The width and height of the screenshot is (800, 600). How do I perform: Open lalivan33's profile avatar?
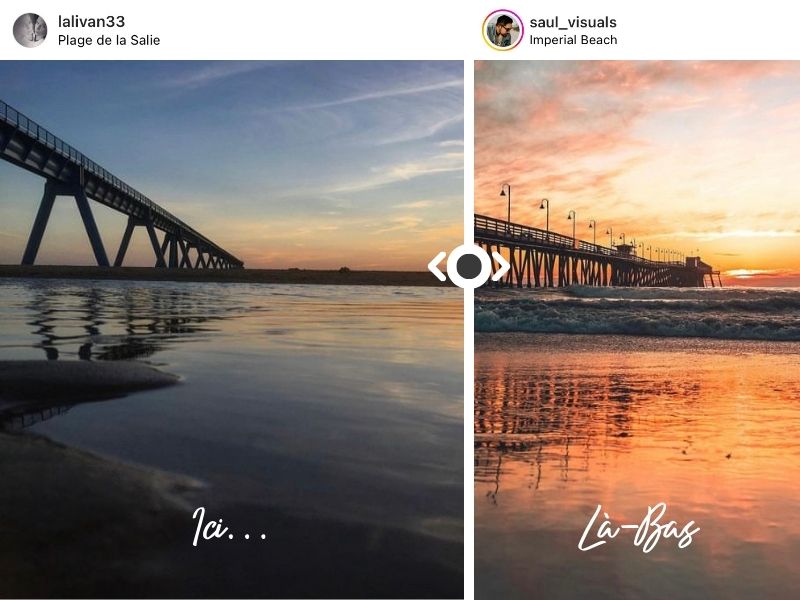pyautogui.click(x=30, y=30)
